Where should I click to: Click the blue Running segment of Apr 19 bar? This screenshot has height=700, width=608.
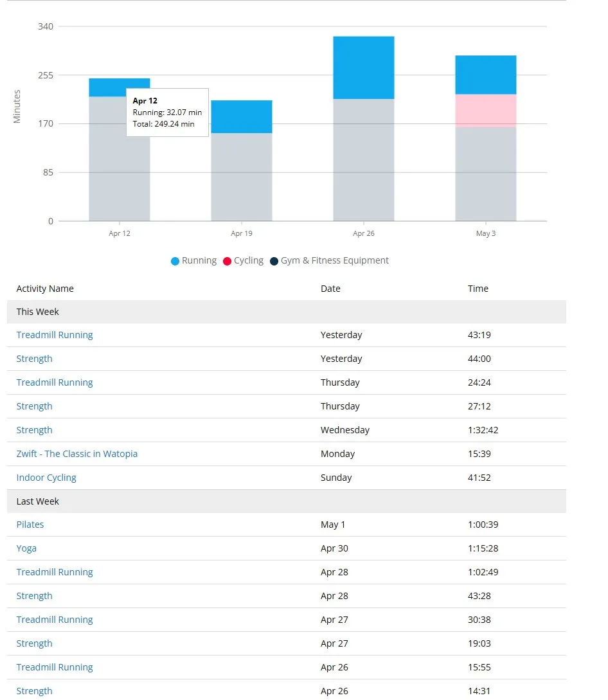[x=242, y=116]
